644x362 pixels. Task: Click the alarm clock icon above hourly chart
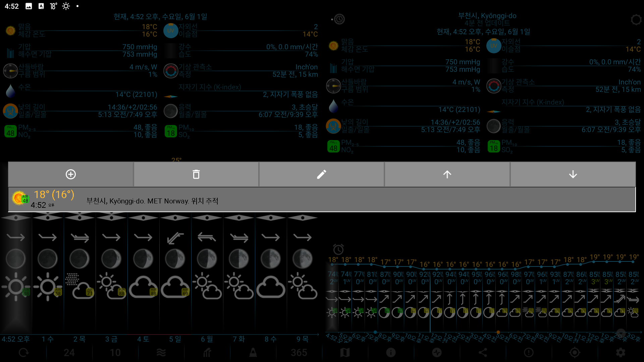click(338, 249)
